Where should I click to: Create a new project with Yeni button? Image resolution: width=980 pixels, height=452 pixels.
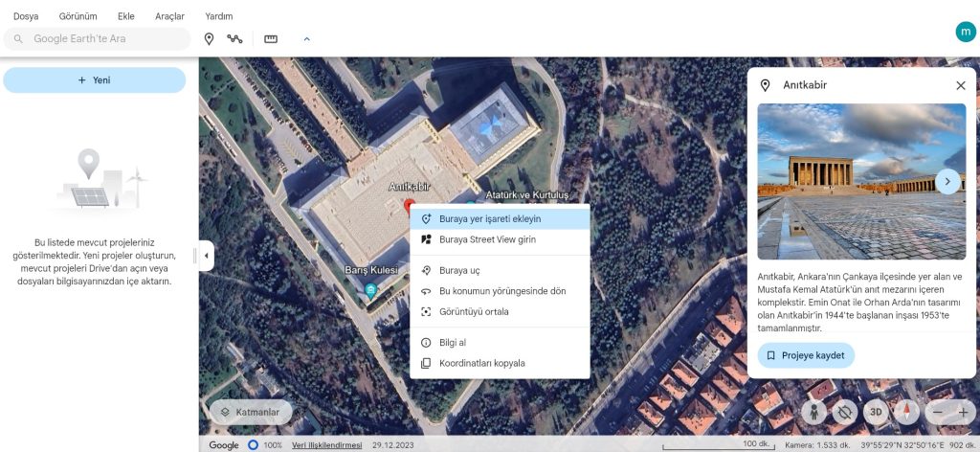pyautogui.click(x=95, y=80)
